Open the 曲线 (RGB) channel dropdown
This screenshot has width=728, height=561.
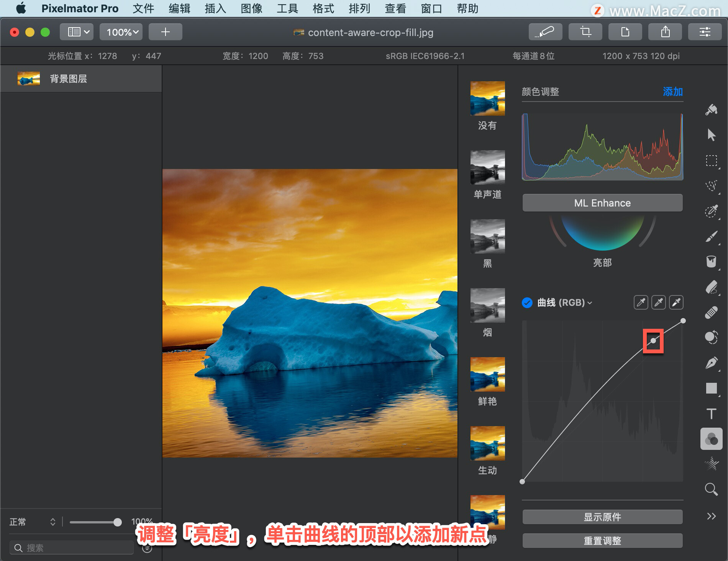coord(589,302)
